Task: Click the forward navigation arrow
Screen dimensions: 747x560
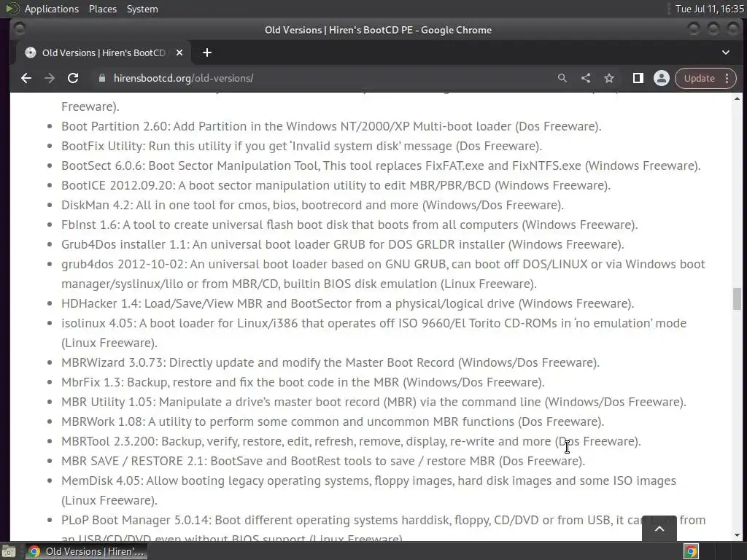Action: tap(50, 78)
